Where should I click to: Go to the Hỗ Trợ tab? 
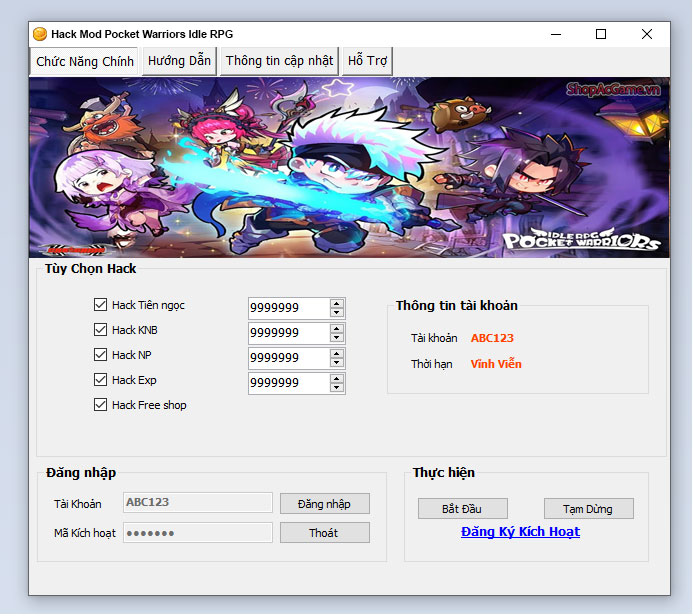point(367,61)
